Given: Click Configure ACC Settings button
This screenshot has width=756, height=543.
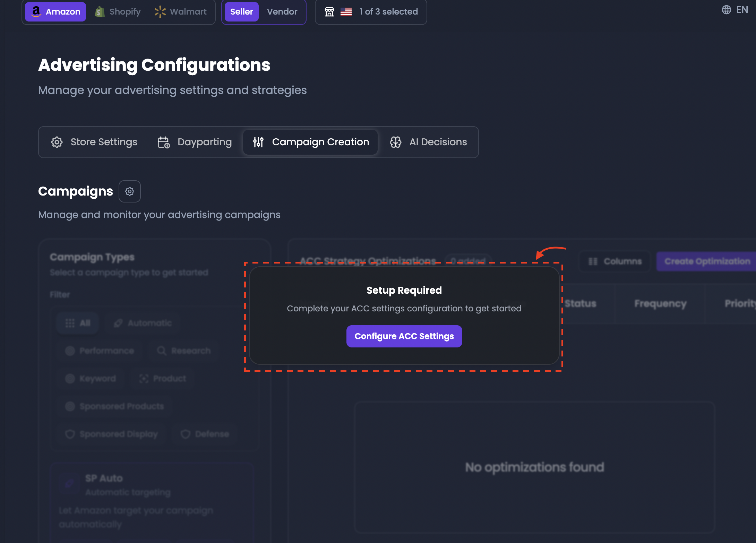Looking at the screenshot, I should 404,336.
